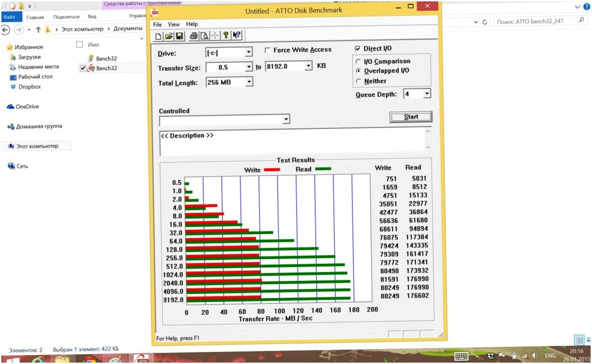The height and width of the screenshot is (364, 592).
Task: Open the Explorer address bar history dropdown
Action: pyautogui.click(x=476, y=22)
